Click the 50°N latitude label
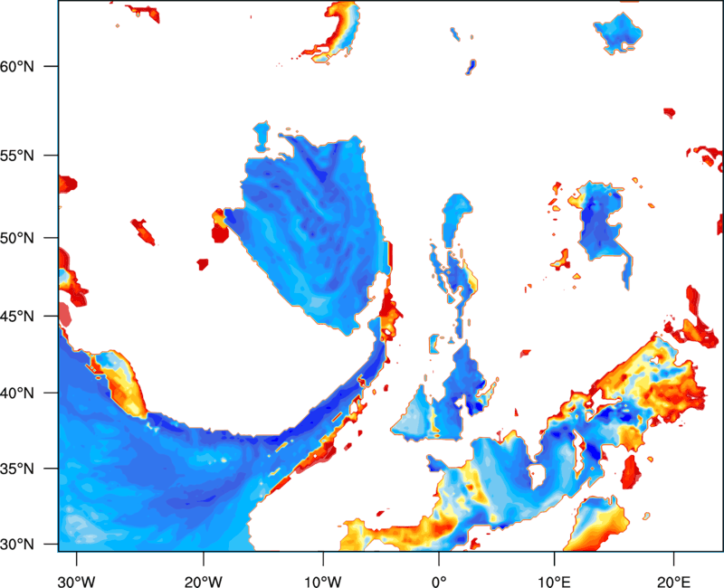 17,238
